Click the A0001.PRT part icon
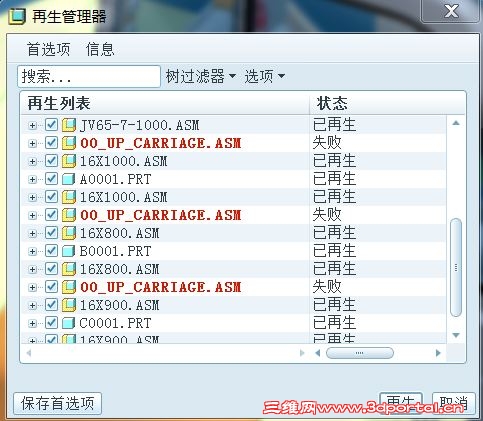The width and height of the screenshot is (483, 421). [x=69, y=179]
